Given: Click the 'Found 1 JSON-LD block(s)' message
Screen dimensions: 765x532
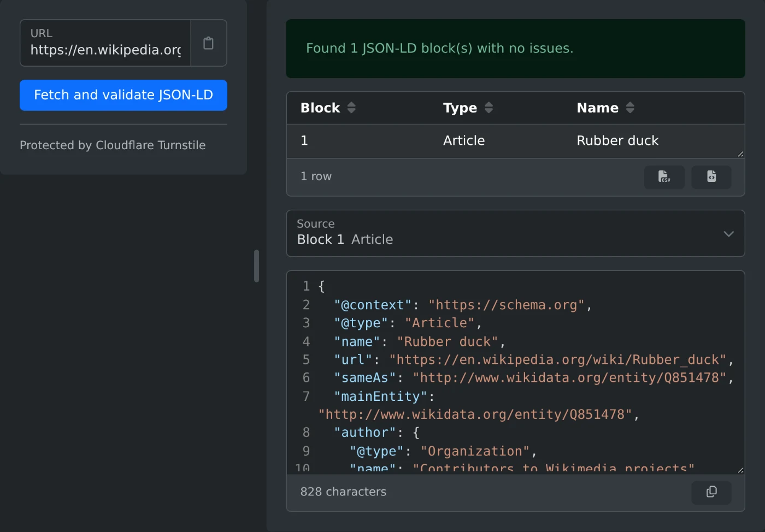Looking at the screenshot, I should [x=440, y=49].
